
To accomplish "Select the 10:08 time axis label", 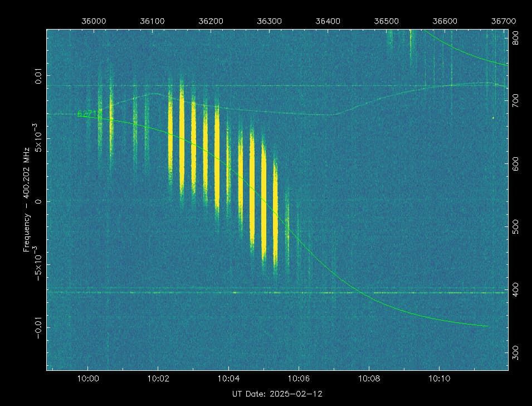I will [369, 379].
